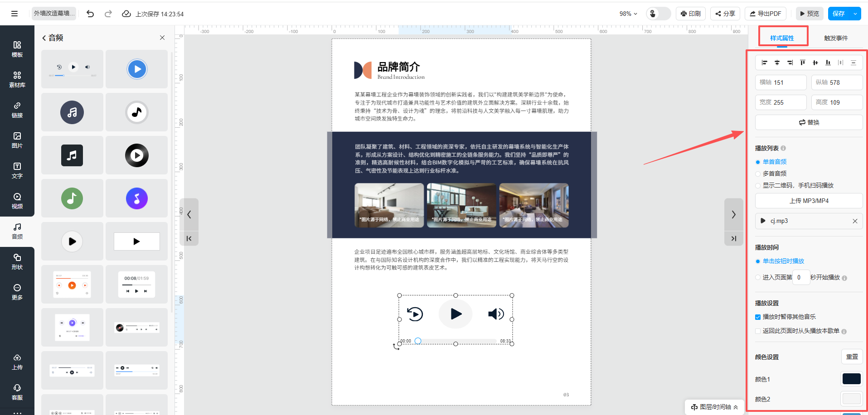Open the 98% zoom level dropdown
Screen dimensions: 868x415
tap(628, 14)
